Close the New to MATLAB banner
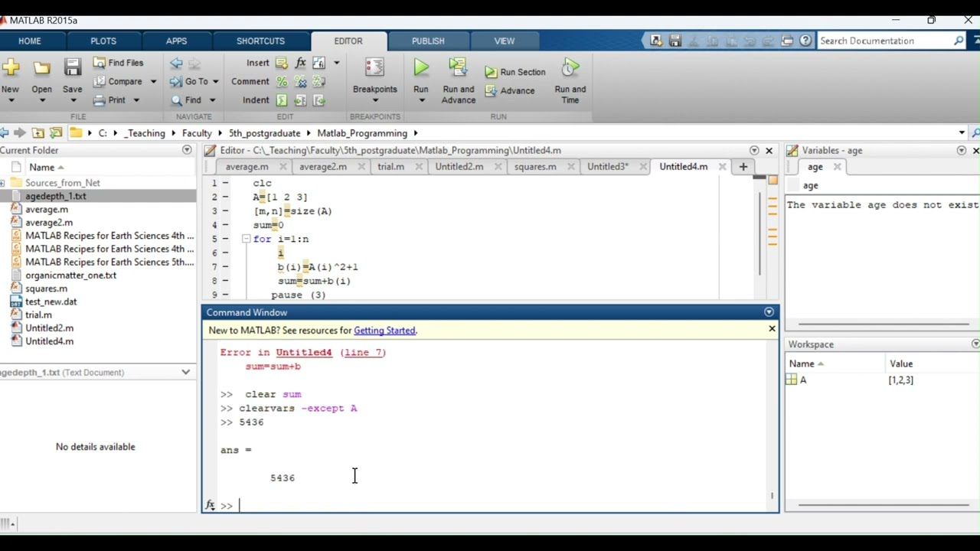 [x=772, y=329]
